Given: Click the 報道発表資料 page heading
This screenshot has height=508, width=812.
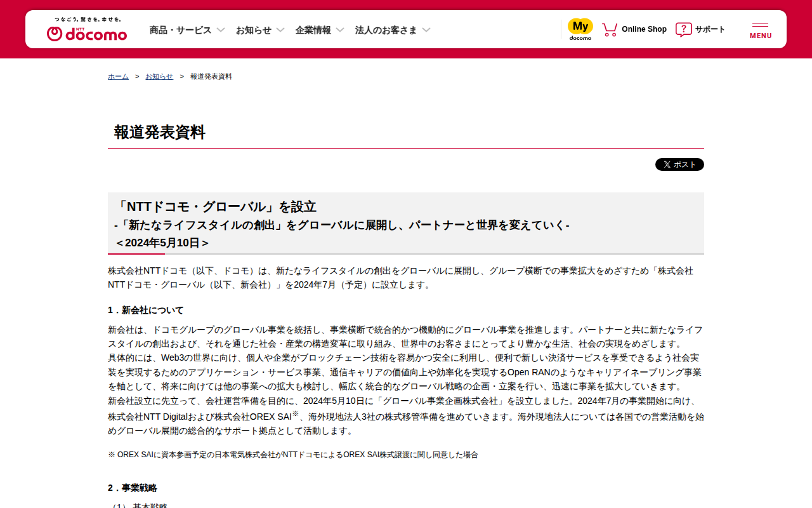Looking at the screenshot, I should pyautogui.click(x=160, y=132).
